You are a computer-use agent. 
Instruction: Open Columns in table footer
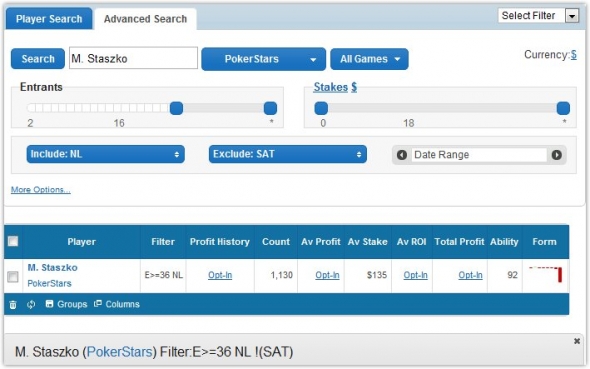[117, 304]
